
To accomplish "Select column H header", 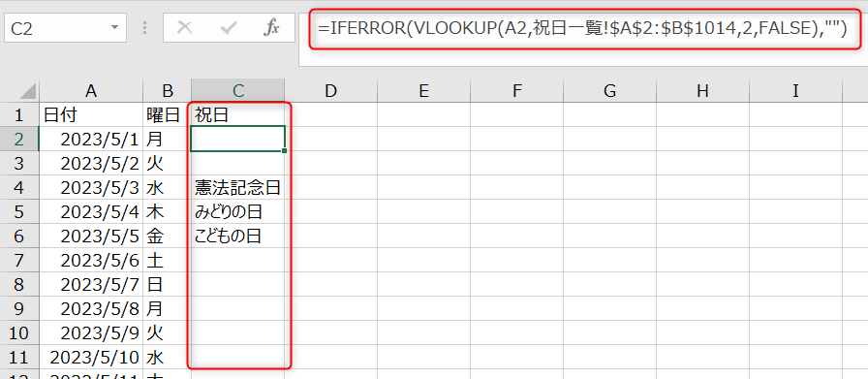I will coord(703,91).
